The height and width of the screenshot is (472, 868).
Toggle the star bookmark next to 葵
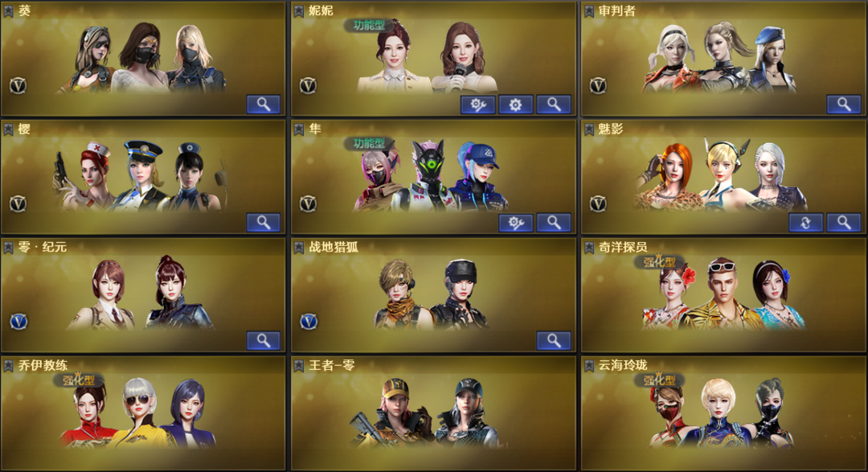click(8, 11)
